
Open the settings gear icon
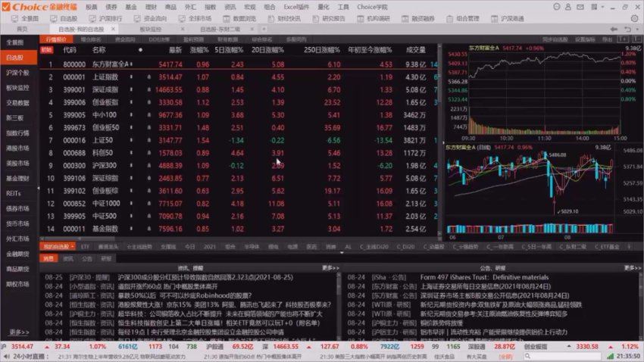coord(635,18)
